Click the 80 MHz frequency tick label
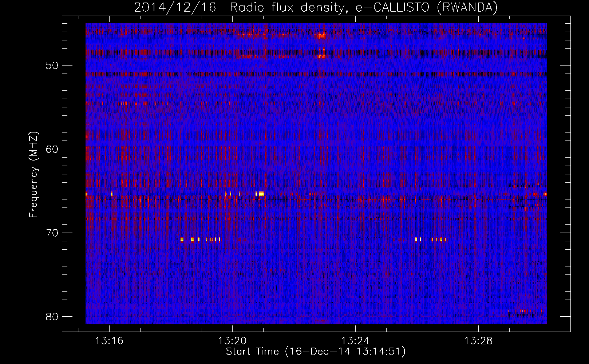The width and height of the screenshot is (589, 364). click(x=52, y=317)
